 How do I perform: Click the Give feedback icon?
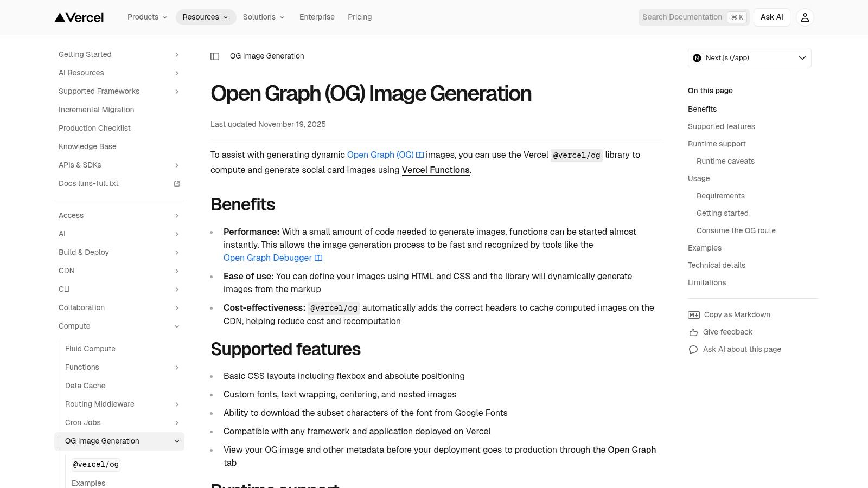click(693, 332)
